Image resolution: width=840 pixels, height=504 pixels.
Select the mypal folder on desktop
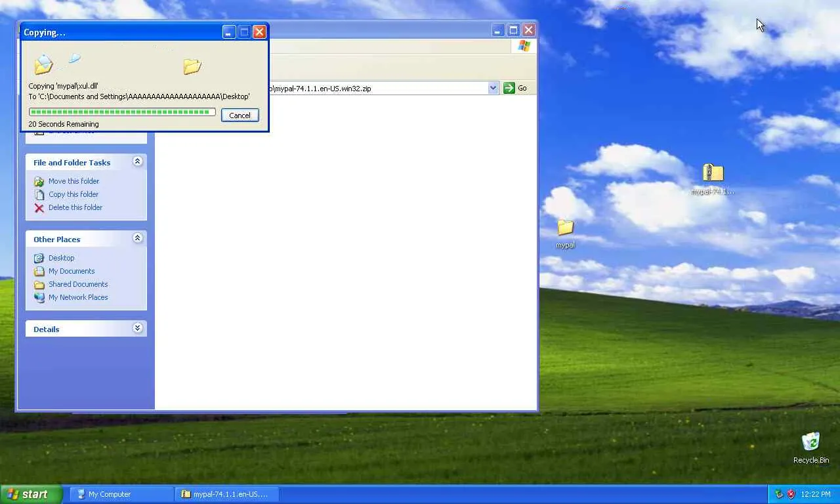point(565,233)
